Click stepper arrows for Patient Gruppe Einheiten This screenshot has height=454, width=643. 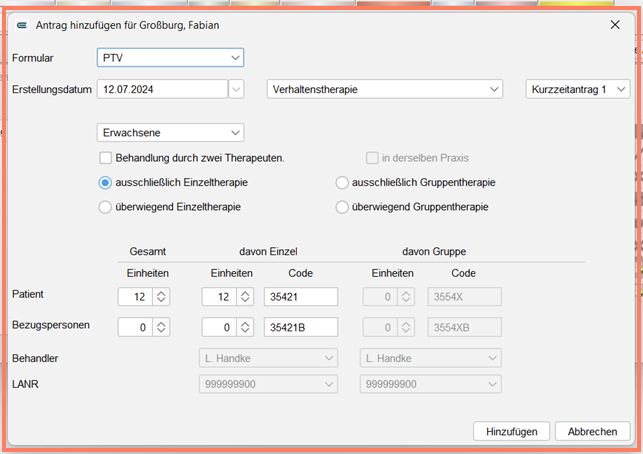pyautogui.click(x=406, y=297)
